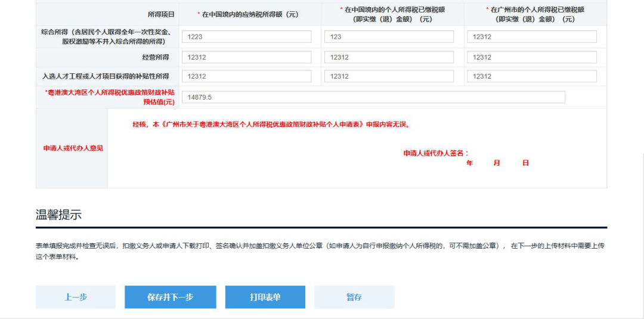This screenshot has height=319, width=644.
Task: Select the 综合所得 China tax paid field showing 123
Action: tap(389, 37)
